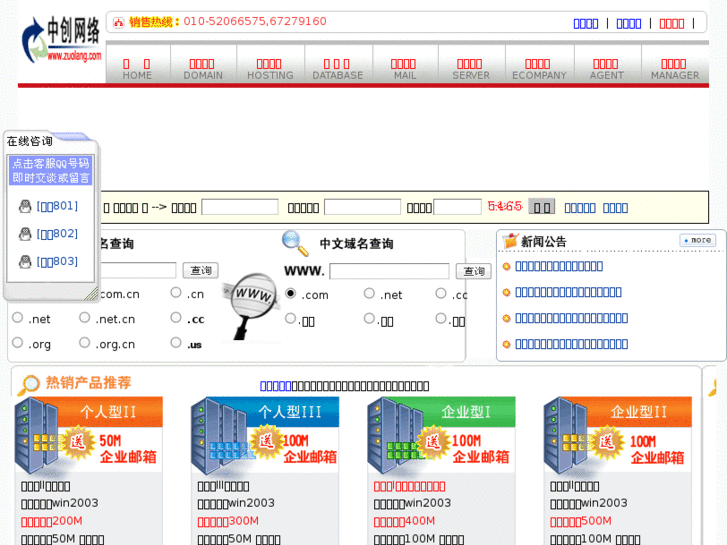Open the DOMAIN navigation tab
This screenshot has height=545, width=727.
(203, 69)
